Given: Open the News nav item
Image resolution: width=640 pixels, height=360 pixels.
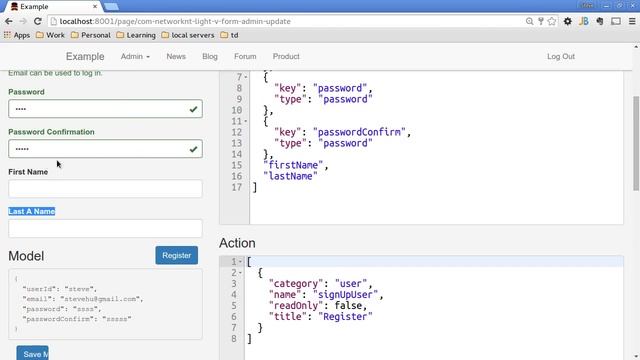Looking at the screenshot, I should 176,56.
